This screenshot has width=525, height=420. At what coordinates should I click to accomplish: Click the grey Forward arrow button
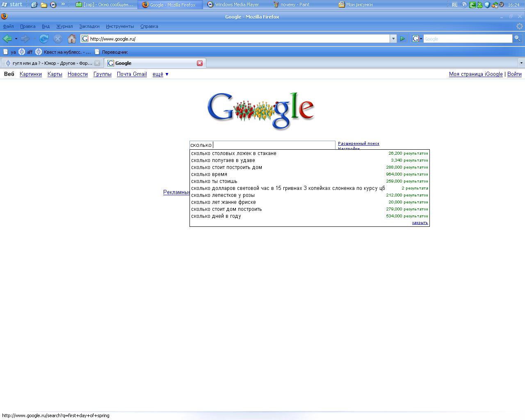(x=25, y=39)
